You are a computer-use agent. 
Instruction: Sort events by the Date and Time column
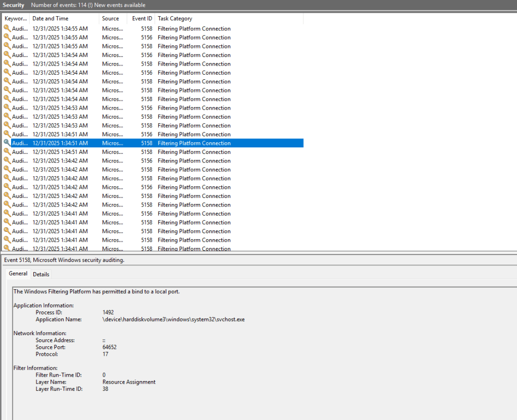(50, 19)
